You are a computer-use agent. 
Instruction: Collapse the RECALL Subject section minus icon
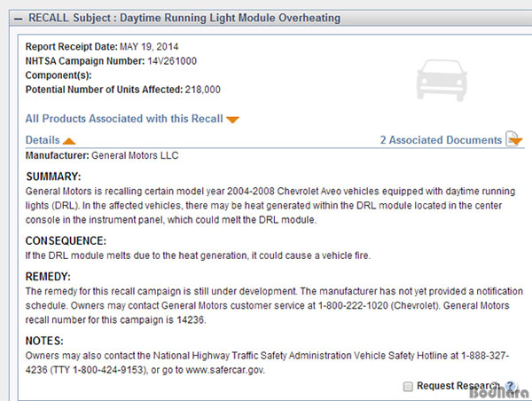point(19,19)
